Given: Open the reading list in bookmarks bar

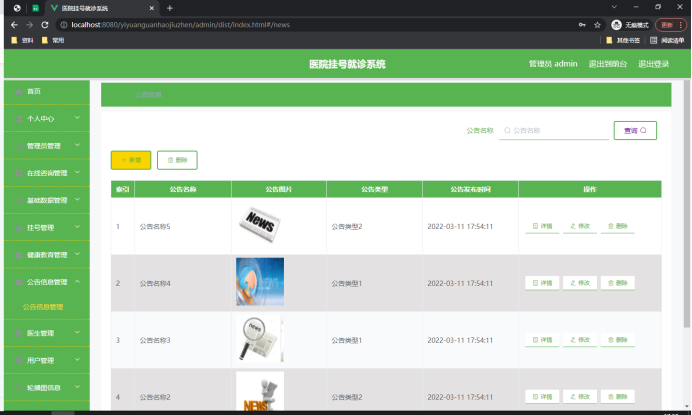Looking at the screenshot, I should pyautogui.click(x=667, y=40).
